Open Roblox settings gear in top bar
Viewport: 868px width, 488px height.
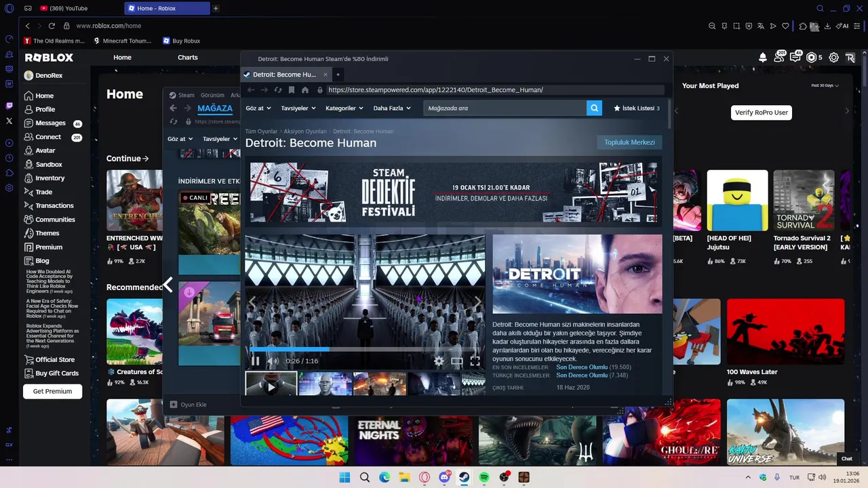tap(833, 58)
